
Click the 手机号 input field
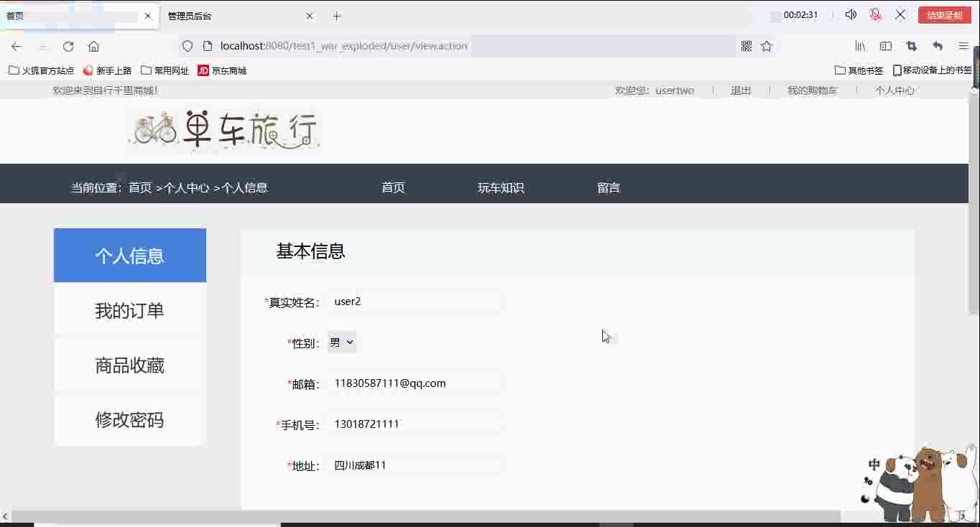[x=415, y=424]
